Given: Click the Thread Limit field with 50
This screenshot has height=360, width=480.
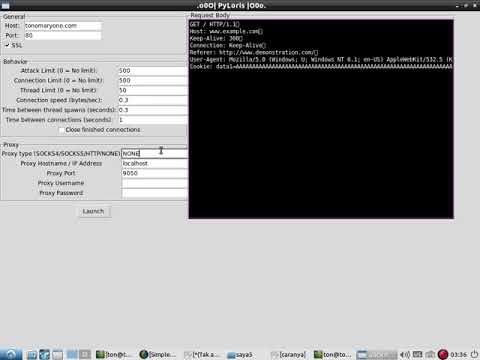Looking at the screenshot, I should click(x=153, y=90).
